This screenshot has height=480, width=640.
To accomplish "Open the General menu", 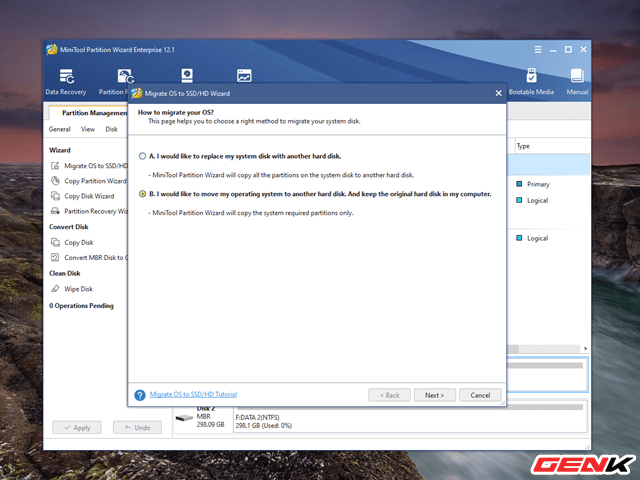I will [60, 129].
